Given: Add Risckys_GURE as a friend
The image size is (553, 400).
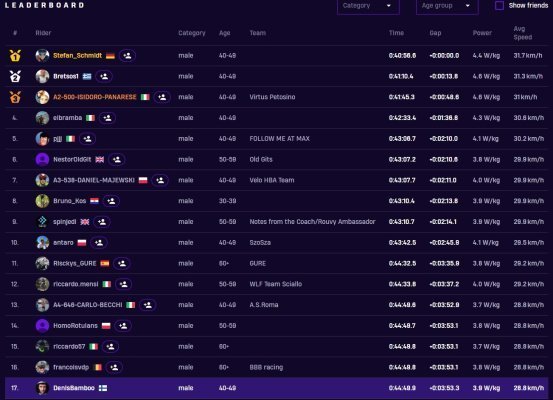Looking at the screenshot, I should [x=122, y=263].
